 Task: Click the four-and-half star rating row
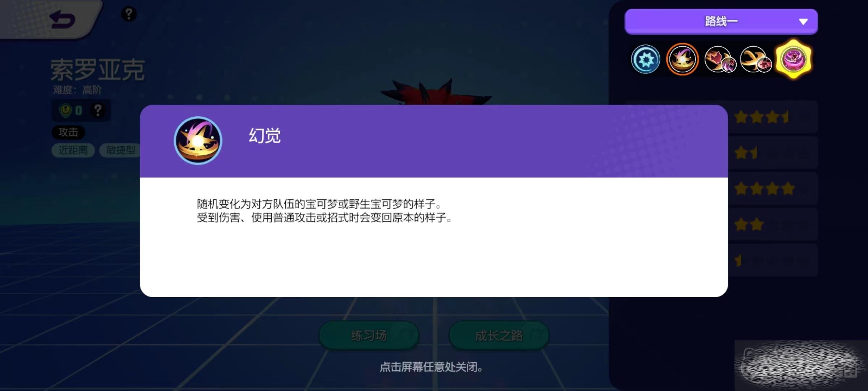click(x=773, y=117)
